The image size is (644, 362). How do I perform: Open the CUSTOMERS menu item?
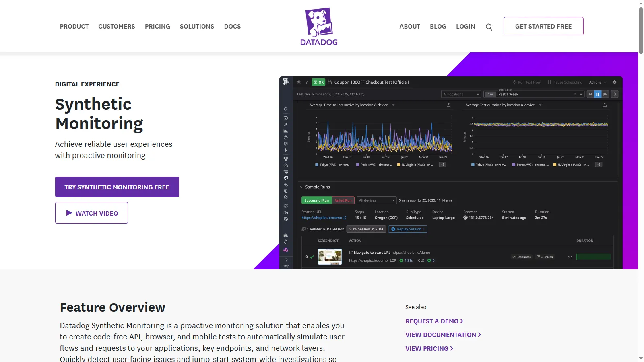(x=117, y=27)
